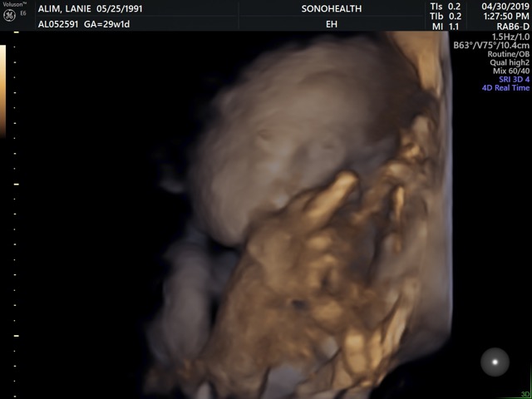Click the light source sphere icon
Image resolution: width=532 pixels, height=399 pixels.
pyautogui.click(x=495, y=362)
